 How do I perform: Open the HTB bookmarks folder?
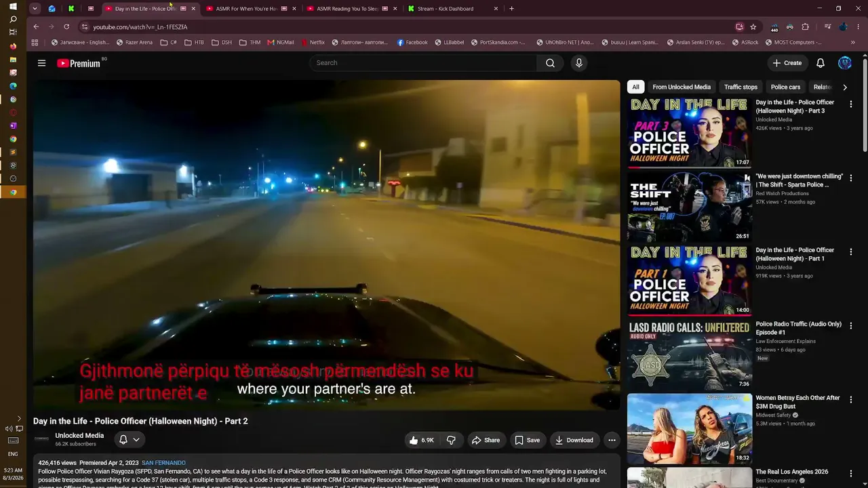coord(194,42)
